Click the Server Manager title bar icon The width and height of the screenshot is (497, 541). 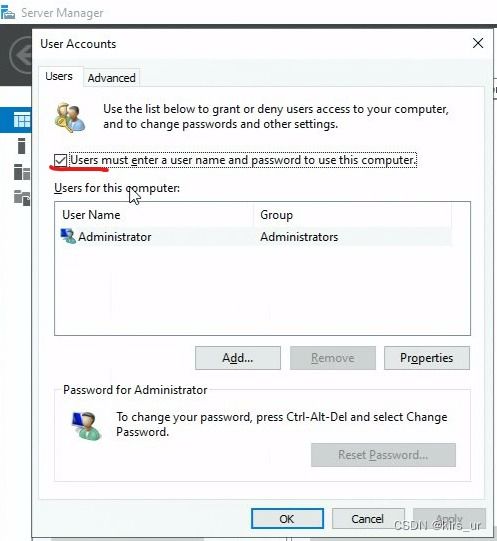tap(8, 13)
